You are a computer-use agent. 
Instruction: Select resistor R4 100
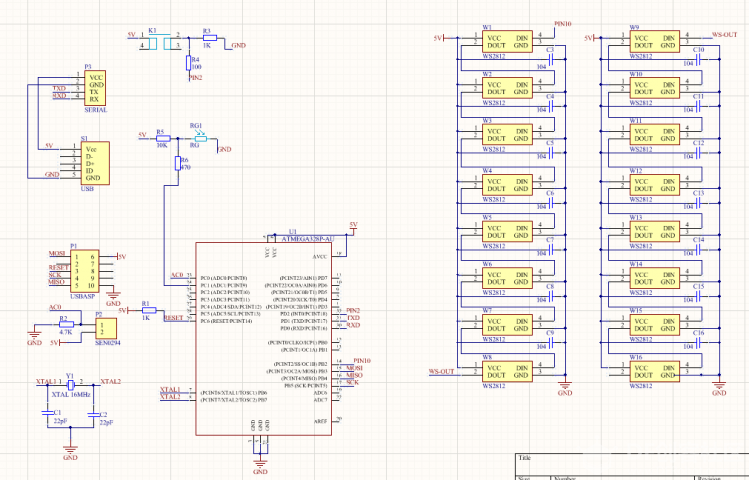tap(189, 63)
